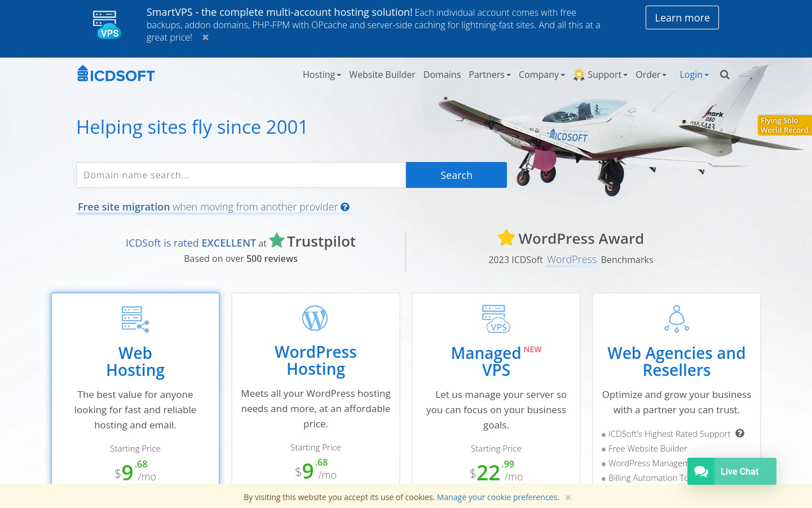Open the ICDSoft logo homepage link

(116, 74)
